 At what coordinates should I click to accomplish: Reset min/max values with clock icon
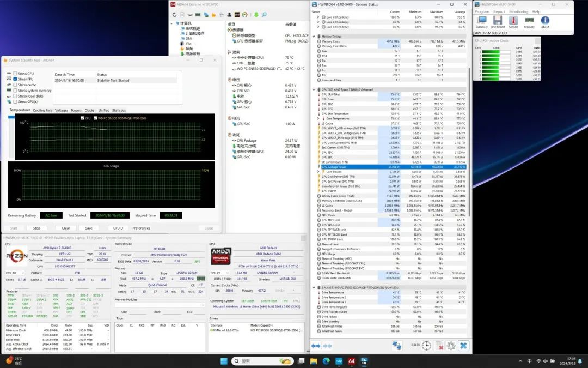(x=426, y=346)
